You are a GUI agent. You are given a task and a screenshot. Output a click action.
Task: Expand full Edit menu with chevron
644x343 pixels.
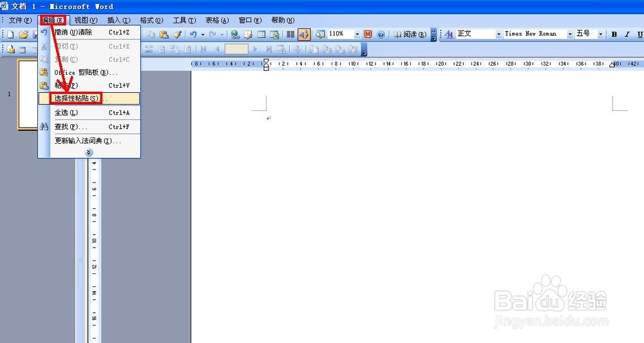(89, 153)
